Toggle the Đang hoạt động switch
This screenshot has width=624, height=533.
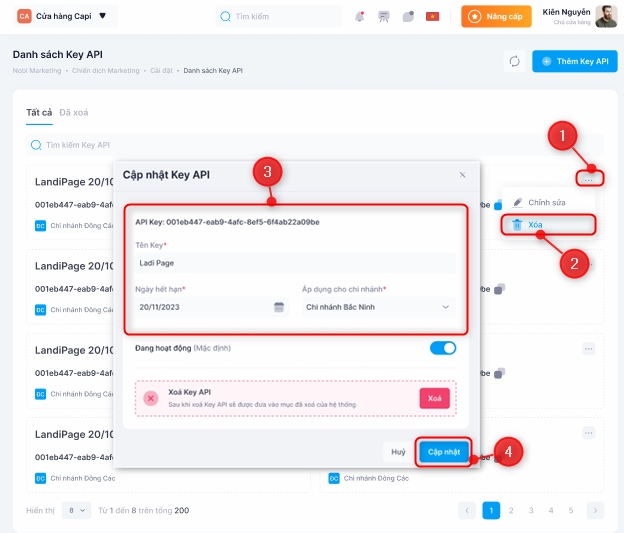pyautogui.click(x=442, y=348)
